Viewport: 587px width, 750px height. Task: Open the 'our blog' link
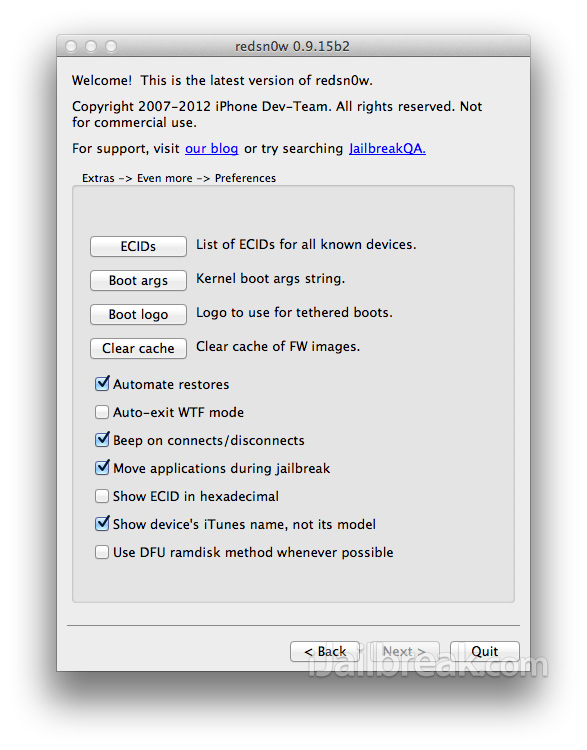pos(211,149)
